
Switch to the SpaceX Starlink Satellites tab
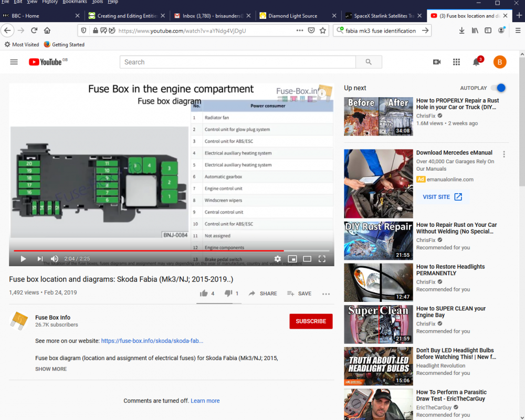tap(383, 16)
